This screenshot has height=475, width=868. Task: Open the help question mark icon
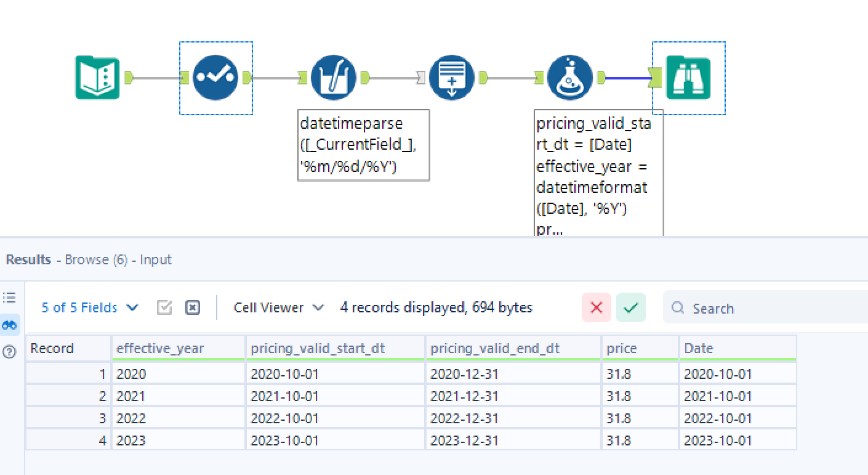(x=9, y=352)
